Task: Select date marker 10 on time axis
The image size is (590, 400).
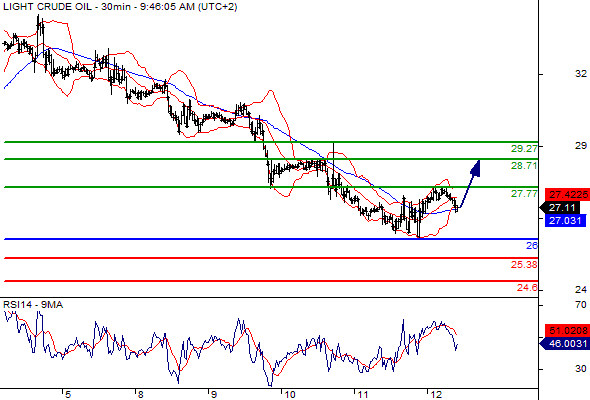Action: click(289, 394)
